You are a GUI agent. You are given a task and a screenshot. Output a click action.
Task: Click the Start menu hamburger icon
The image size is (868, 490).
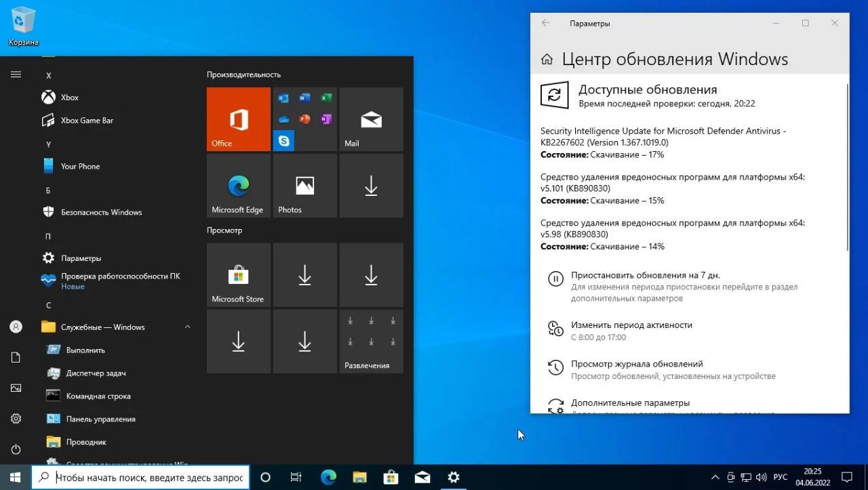point(16,75)
